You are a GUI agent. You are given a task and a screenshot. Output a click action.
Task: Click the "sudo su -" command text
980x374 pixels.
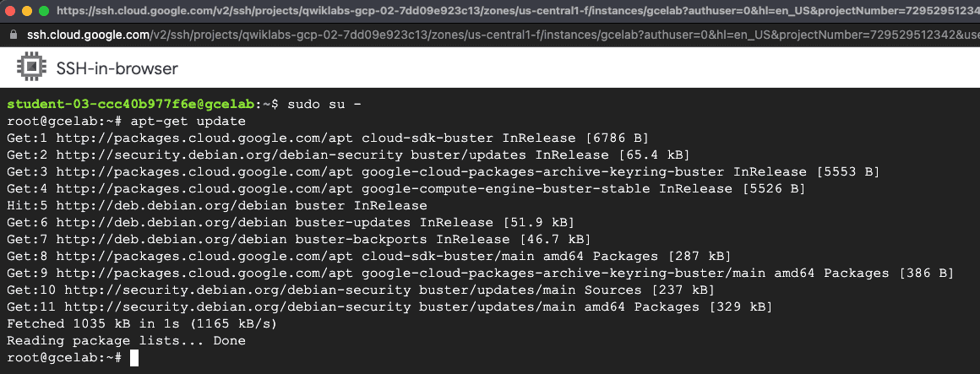point(324,104)
